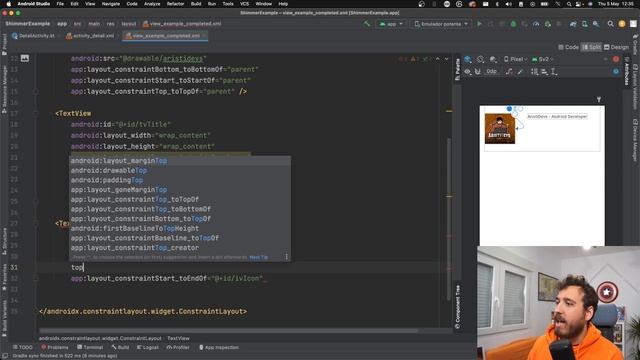Viewport: 640px width, 360px height.
Task: Open the Align options icon
Action: pyautogui.click(x=544, y=71)
